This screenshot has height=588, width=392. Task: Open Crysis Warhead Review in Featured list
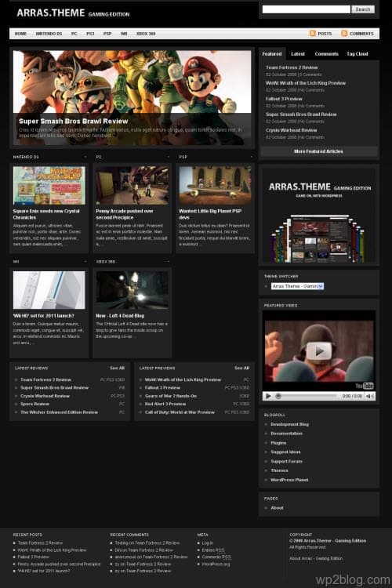point(291,130)
